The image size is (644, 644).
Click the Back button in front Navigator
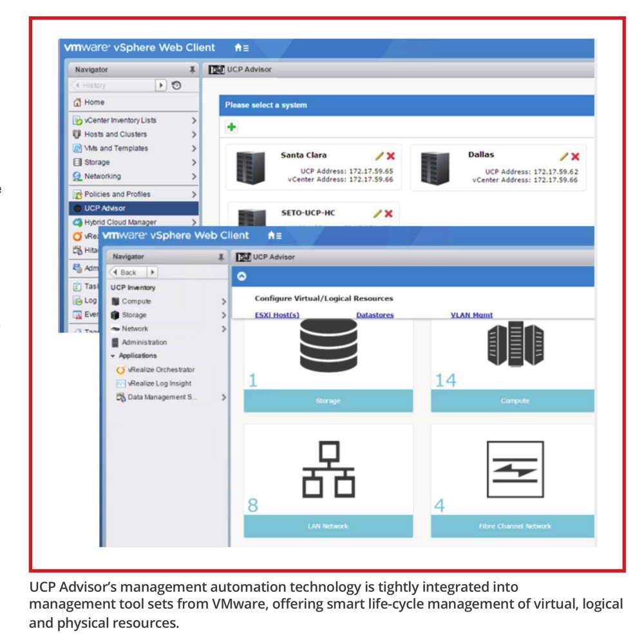(x=128, y=272)
